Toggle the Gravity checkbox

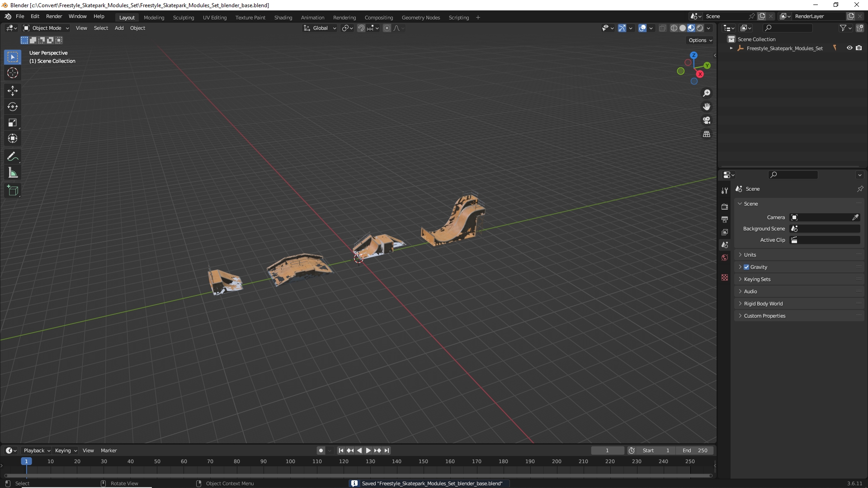(x=746, y=267)
